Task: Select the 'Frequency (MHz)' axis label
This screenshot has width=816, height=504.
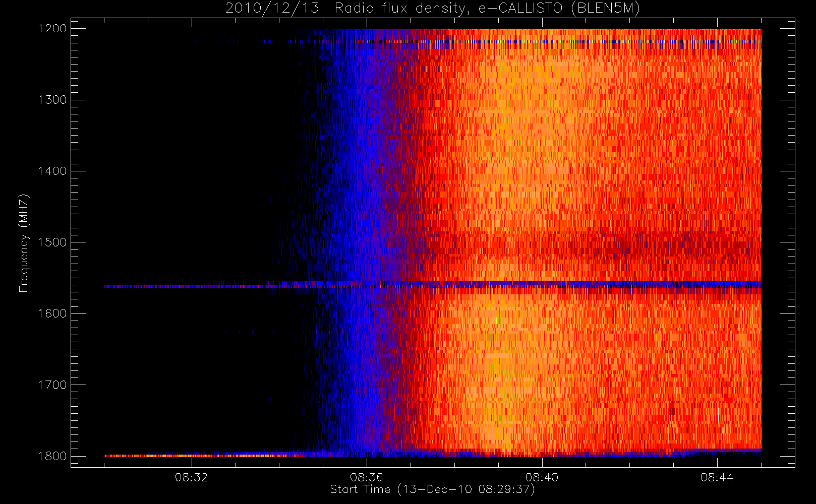Action: tap(24, 243)
